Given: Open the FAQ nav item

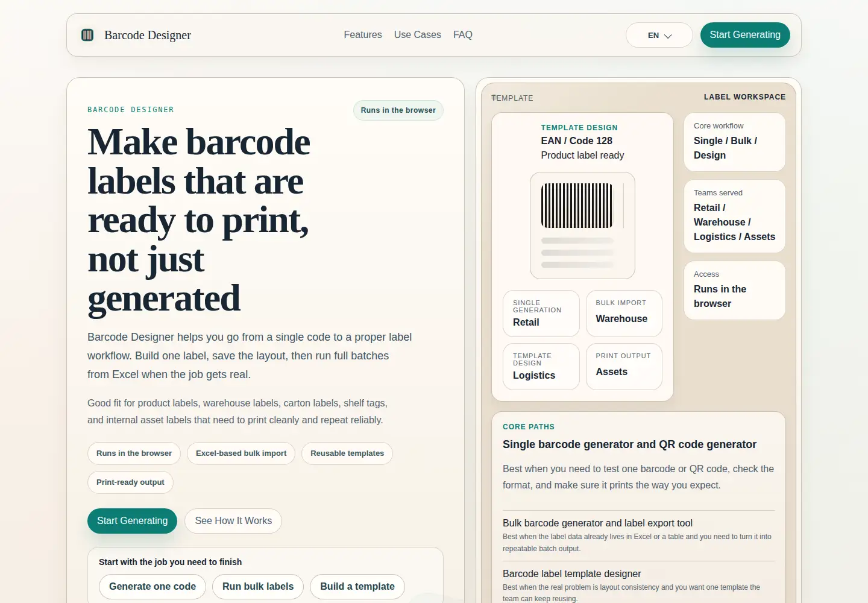Looking at the screenshot, I should pyautogui.click(x=463, y=35).
